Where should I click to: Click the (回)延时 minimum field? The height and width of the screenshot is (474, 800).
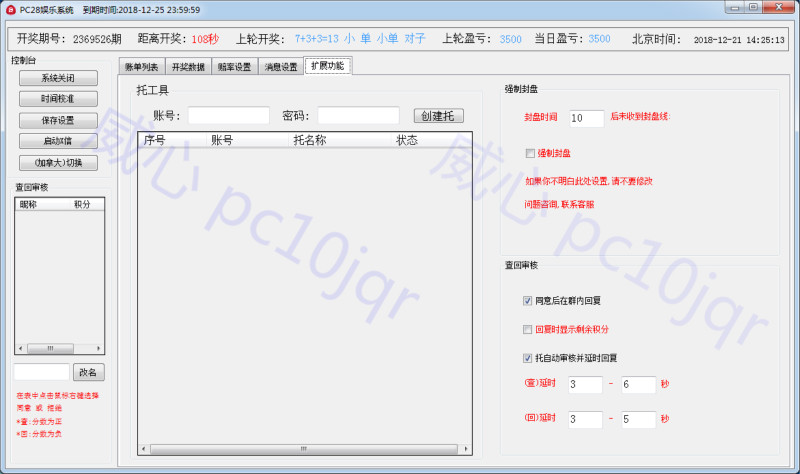[x=585, y=419]
